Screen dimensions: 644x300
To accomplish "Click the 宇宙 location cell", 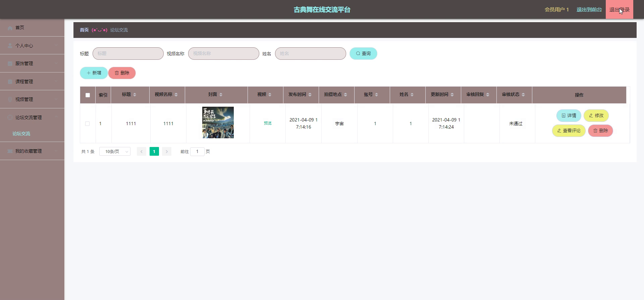I will click(x=339, y=123).
